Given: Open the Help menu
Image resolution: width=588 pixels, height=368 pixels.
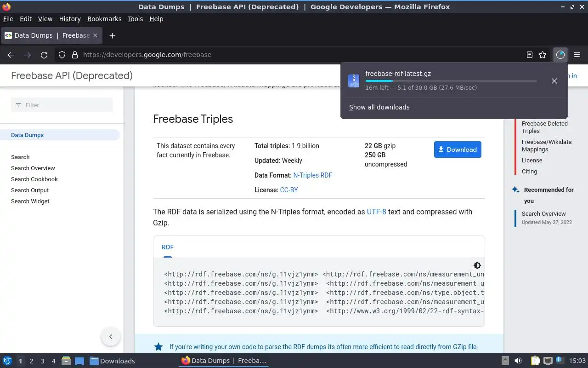Looking at the screenshot, I should coord(156,19).
